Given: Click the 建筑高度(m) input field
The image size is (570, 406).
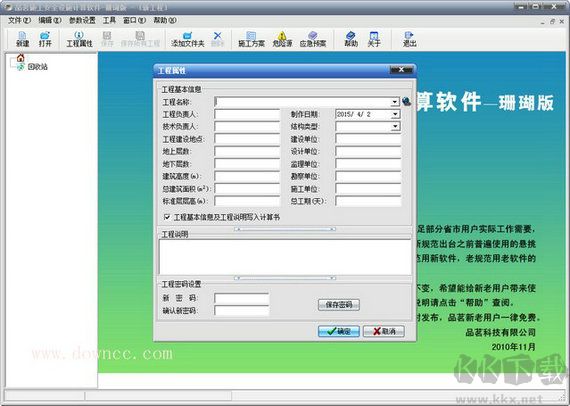Looking at the screenshot, I should pyautogui.click(x=247, y=176).
